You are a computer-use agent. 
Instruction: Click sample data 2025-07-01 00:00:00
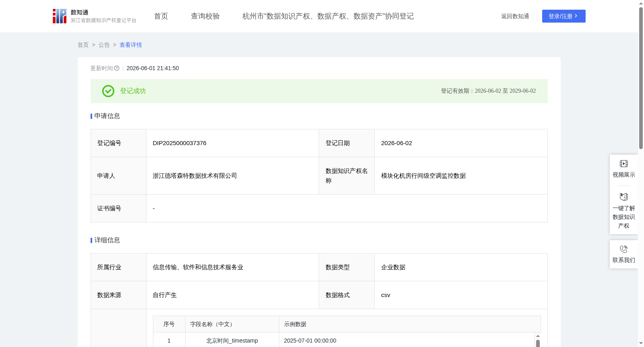pos(310,341)
